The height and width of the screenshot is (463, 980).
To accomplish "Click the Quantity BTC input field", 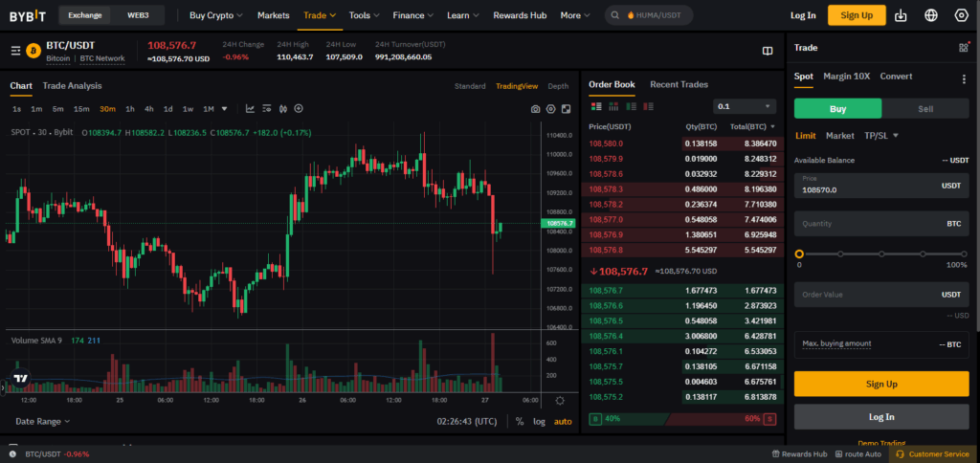I will tap(881, 224).
